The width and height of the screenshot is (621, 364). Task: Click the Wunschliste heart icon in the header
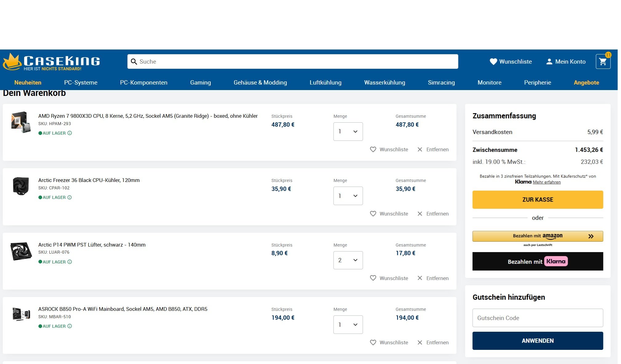tap(493, 62)
